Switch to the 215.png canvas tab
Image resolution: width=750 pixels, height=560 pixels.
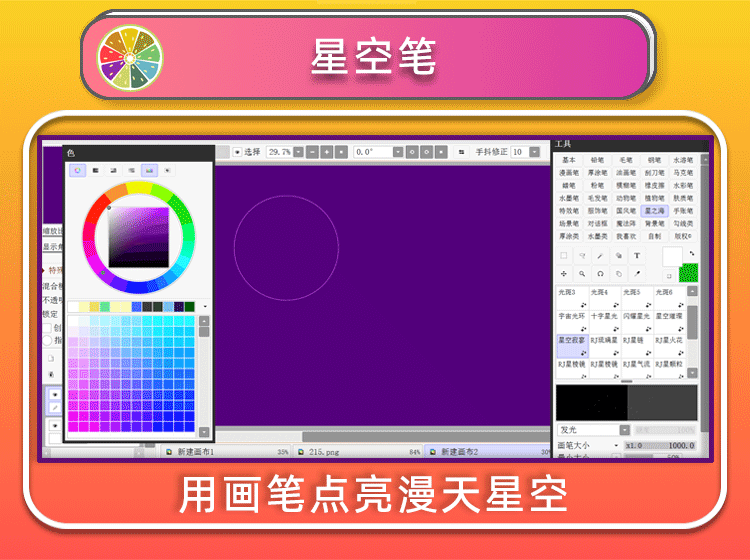click(357, 452)
